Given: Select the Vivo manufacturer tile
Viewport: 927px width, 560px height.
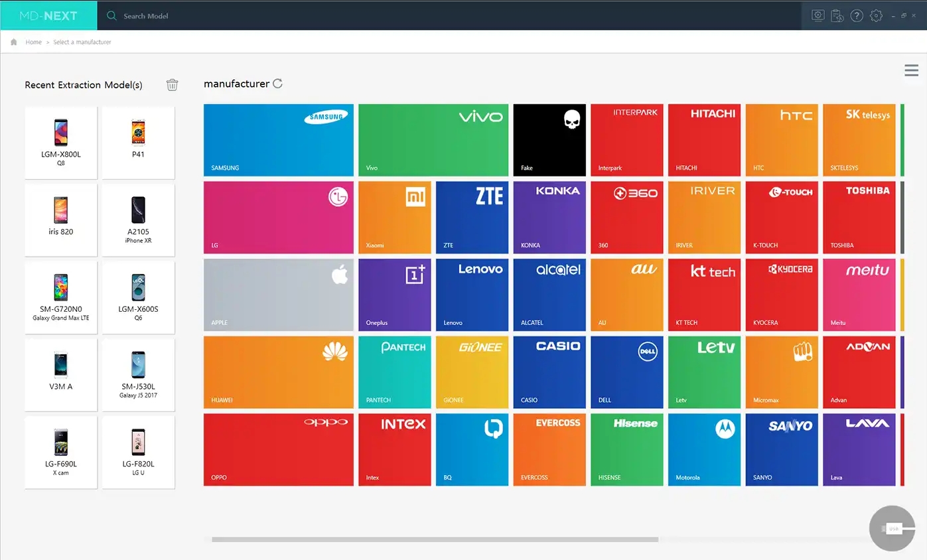Looking at the screenshot, I should tap(433, 140).
